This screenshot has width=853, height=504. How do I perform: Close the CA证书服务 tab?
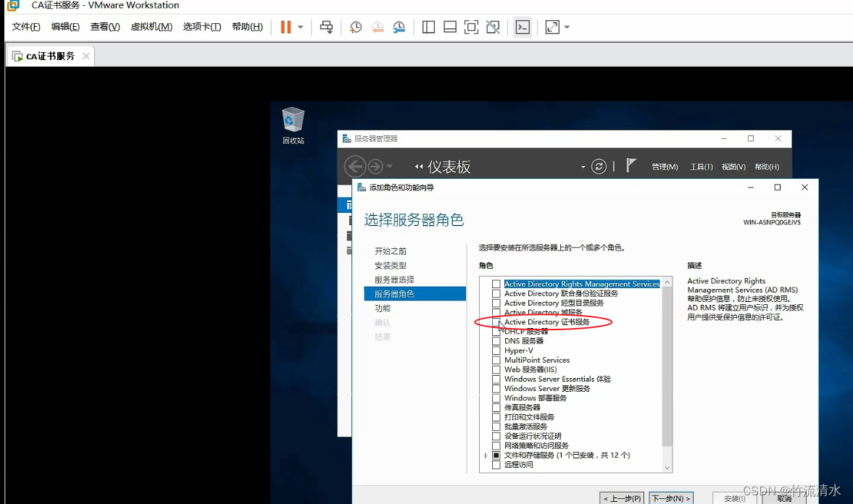coord(86,56)
